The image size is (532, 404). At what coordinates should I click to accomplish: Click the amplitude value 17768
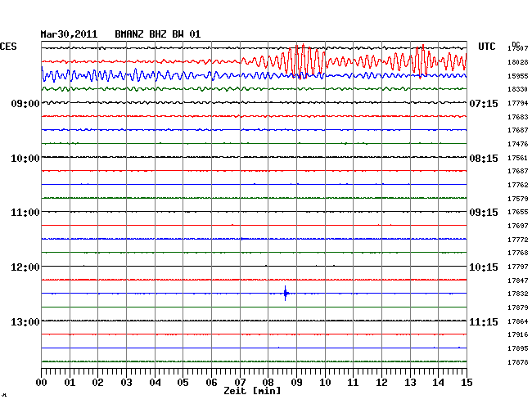pyautogui.click(x=518, y=253)
